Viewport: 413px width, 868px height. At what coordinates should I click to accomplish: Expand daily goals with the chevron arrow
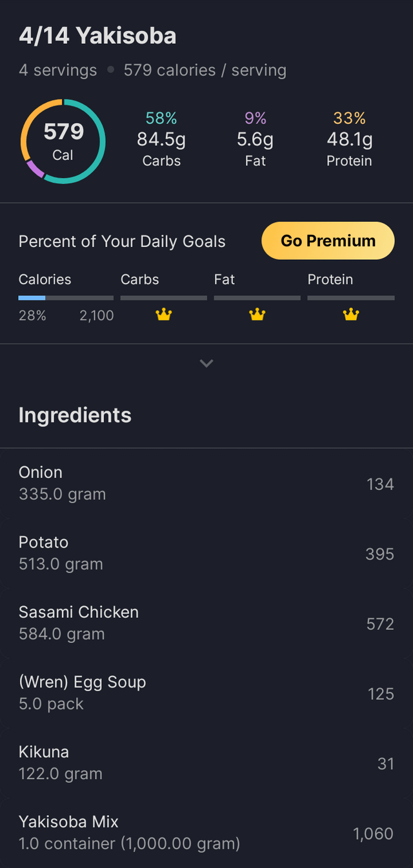coord(206,363)
